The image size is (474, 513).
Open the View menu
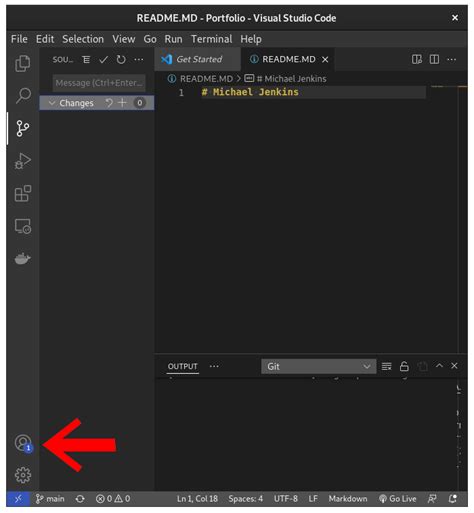pos(123,39)
